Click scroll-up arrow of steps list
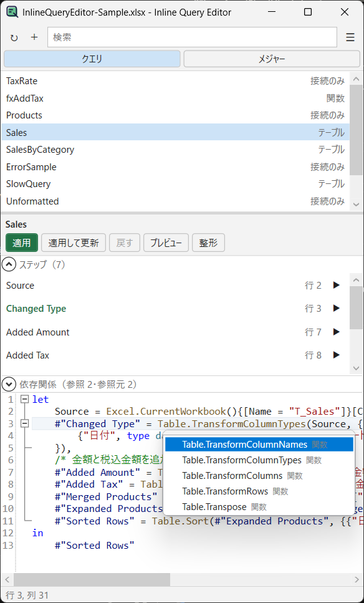Screen dimensions: 364x603 point(356,279)
